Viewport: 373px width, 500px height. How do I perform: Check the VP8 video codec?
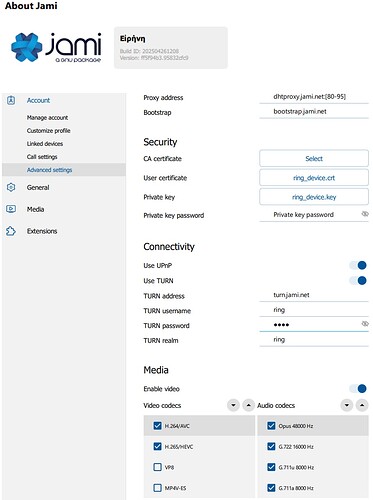click(157, 467)
